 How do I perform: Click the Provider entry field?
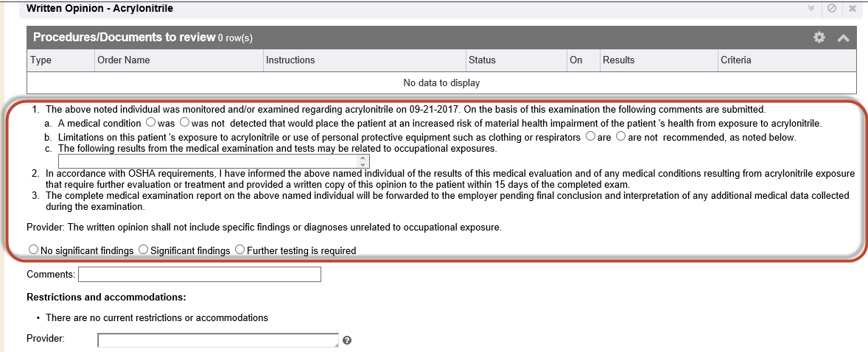click(217, 340)
